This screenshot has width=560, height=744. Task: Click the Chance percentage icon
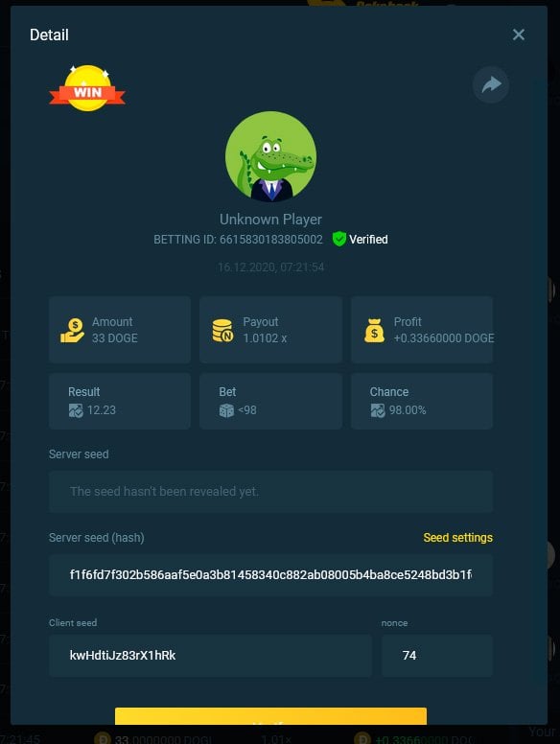(x=378, y=410)
